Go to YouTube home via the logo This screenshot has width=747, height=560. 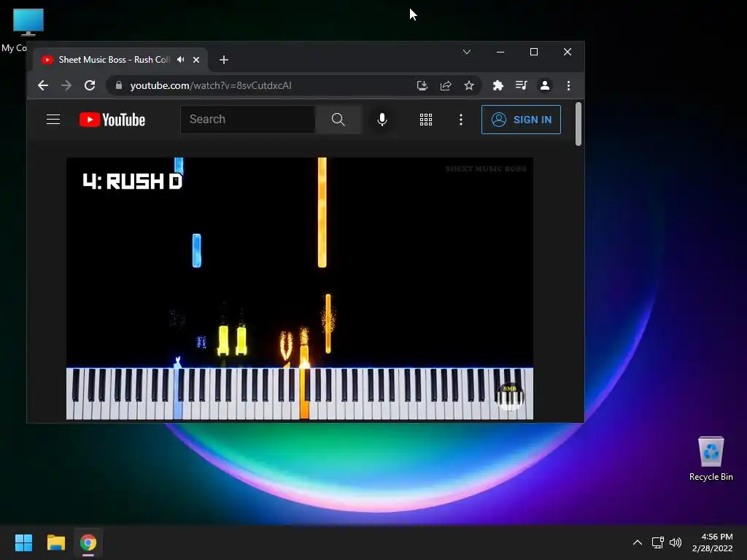pos(112,120)
